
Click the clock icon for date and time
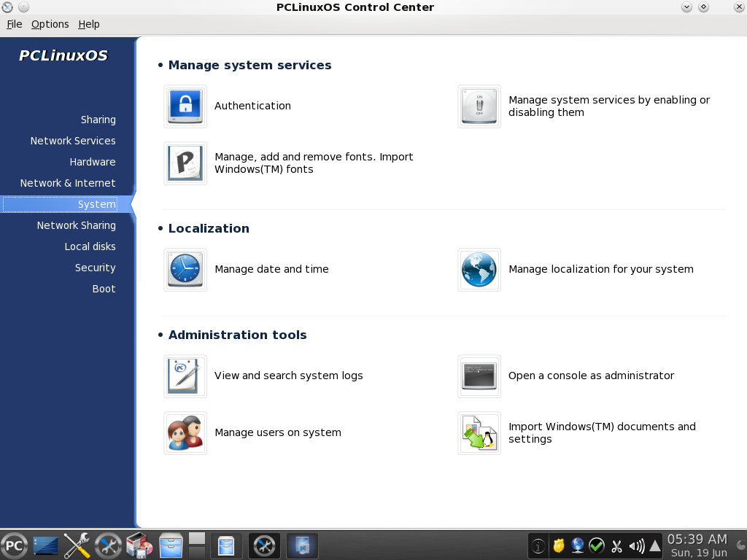point(185,270)
